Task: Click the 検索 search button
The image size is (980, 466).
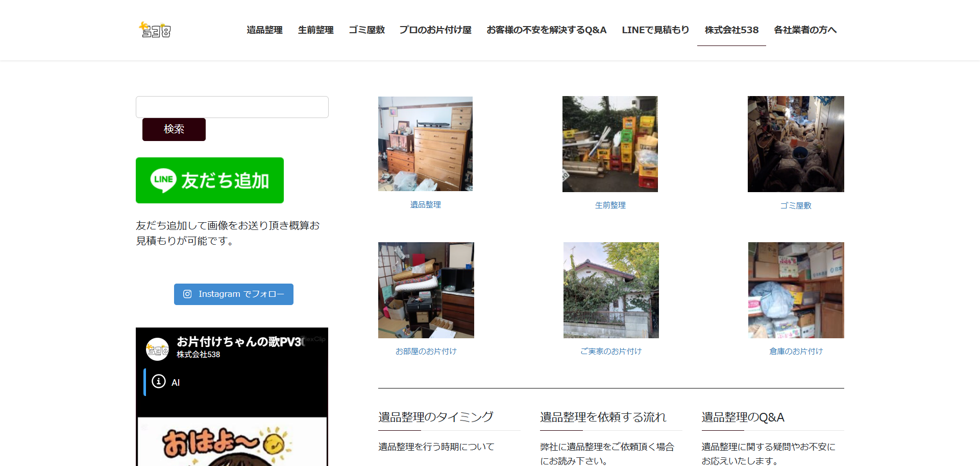Action: coord(174,129)
